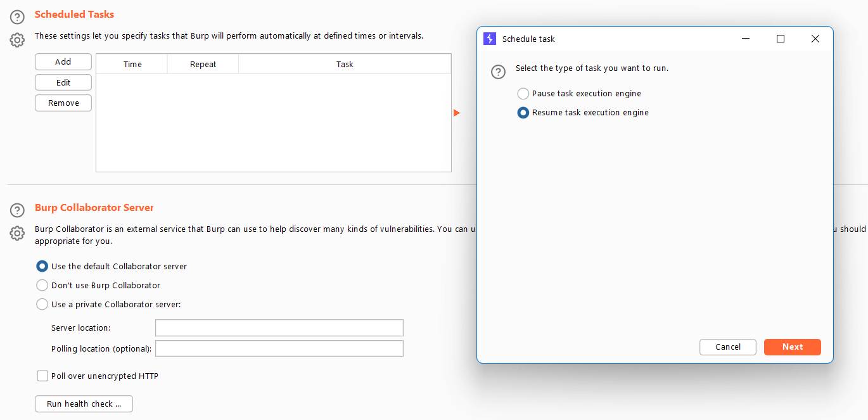Click the gear icon beside Scheduled Tasks
This screenshot has height=420, width=868.
[x=17, y=40]
